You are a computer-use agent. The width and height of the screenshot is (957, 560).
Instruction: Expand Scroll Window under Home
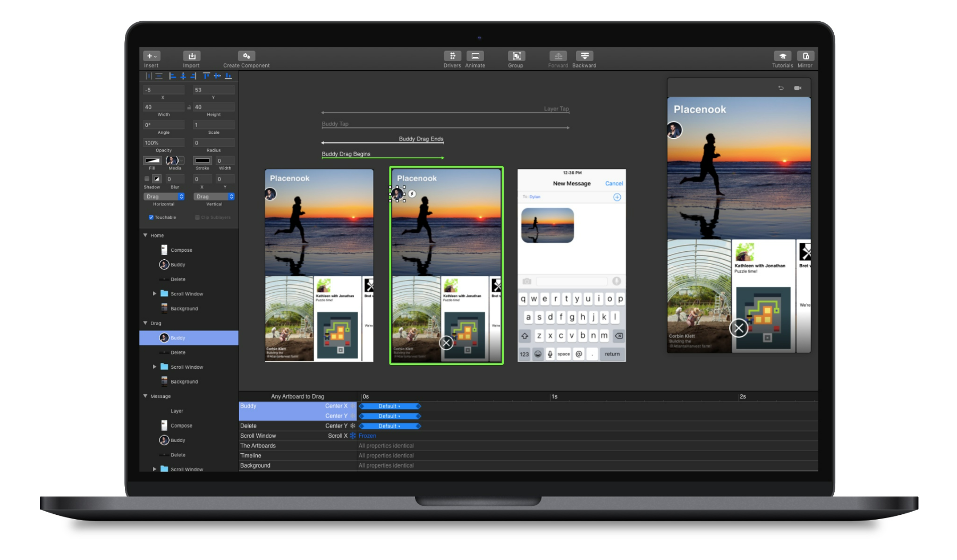[x=155, y=294]
